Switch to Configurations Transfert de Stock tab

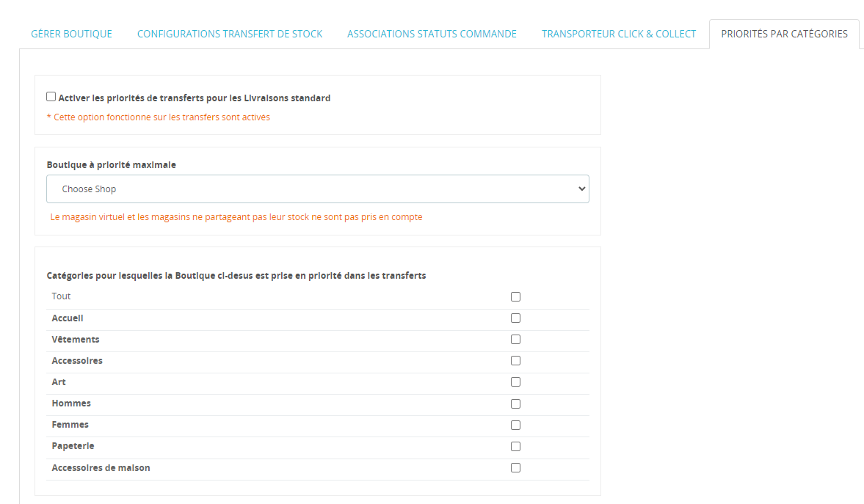click(230, 34)
